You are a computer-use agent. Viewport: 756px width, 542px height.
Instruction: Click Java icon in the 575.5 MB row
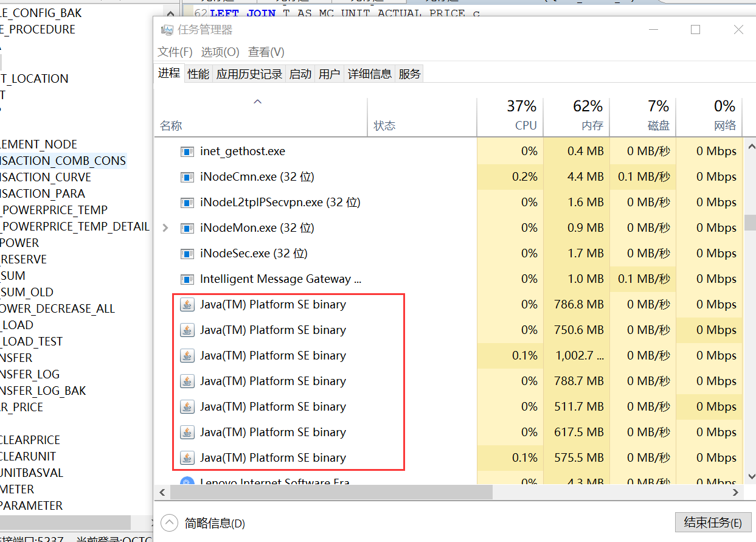187,458
